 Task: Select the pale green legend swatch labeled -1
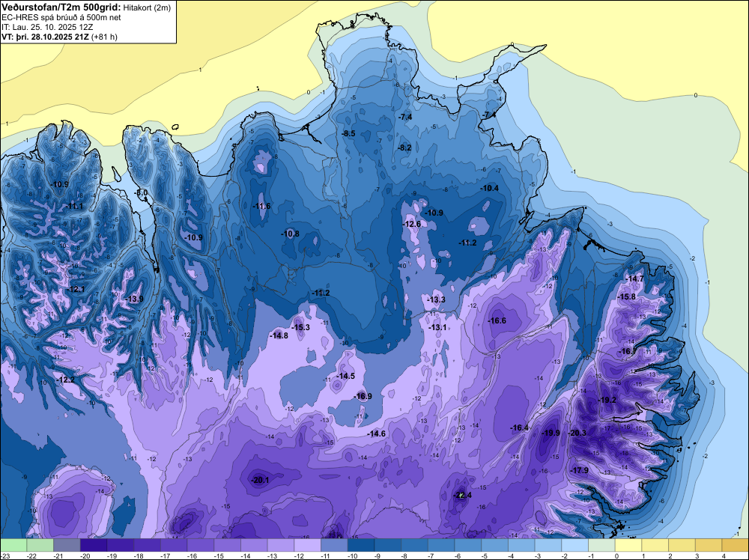click(602, 545)
